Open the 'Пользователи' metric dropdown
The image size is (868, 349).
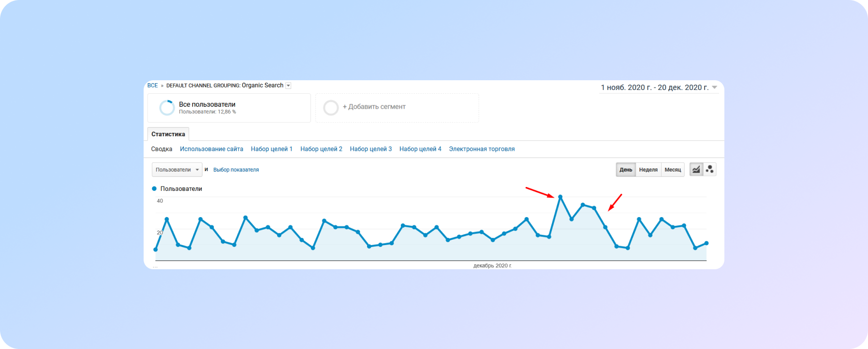(177, 170)
